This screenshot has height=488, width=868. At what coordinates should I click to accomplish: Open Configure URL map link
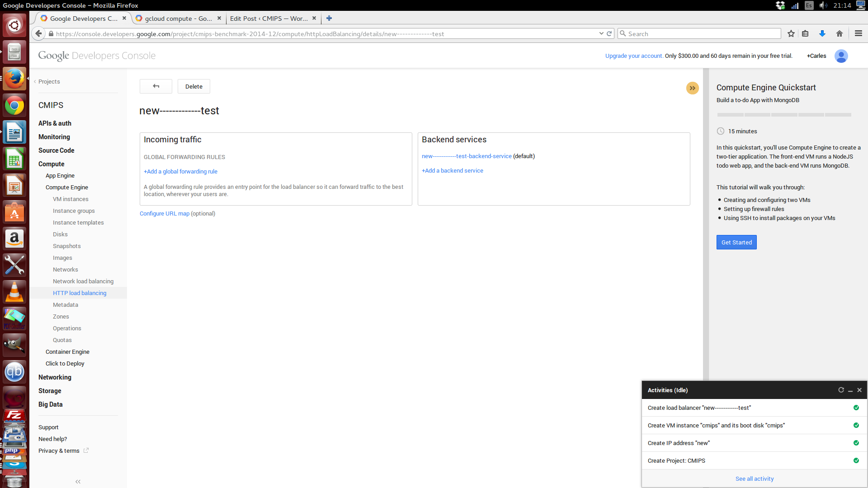pyautogui.click(x=165, y=214)
